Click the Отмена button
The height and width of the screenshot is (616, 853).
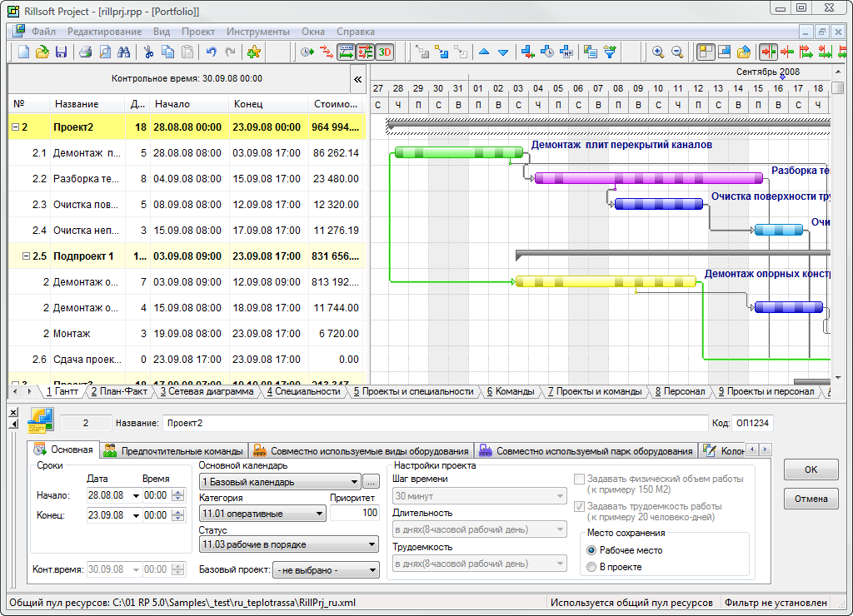point(811,499)
